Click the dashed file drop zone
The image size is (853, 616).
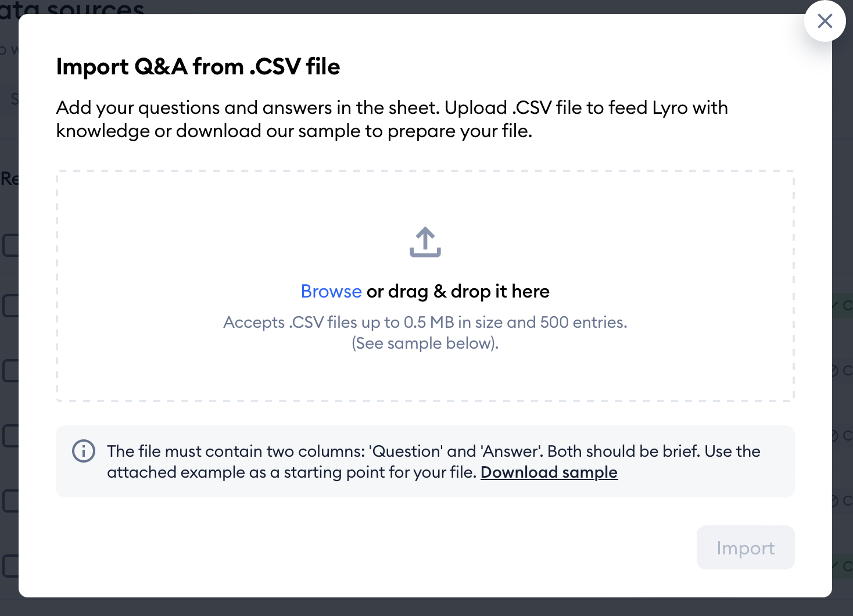pos(425,286)
